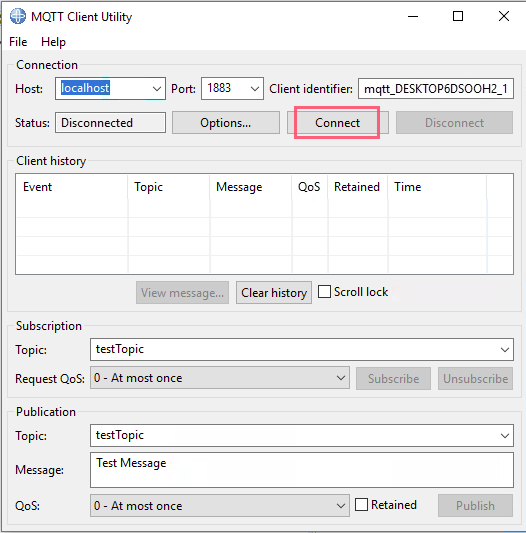Click the MQTT Client Utility globe icon
The image size is (526, 533).
[x=18, y=16]
